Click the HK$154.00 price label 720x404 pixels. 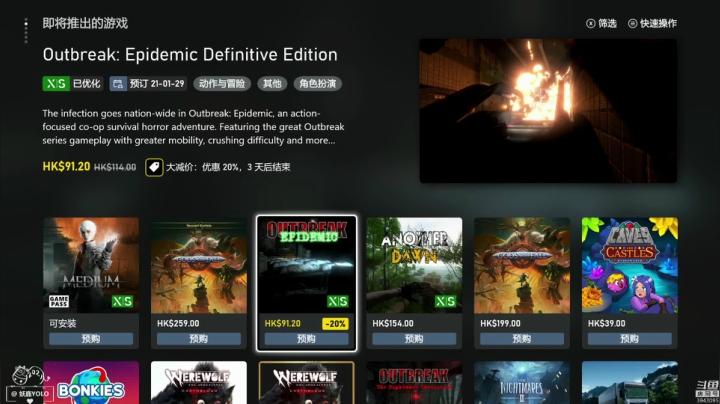393,324
